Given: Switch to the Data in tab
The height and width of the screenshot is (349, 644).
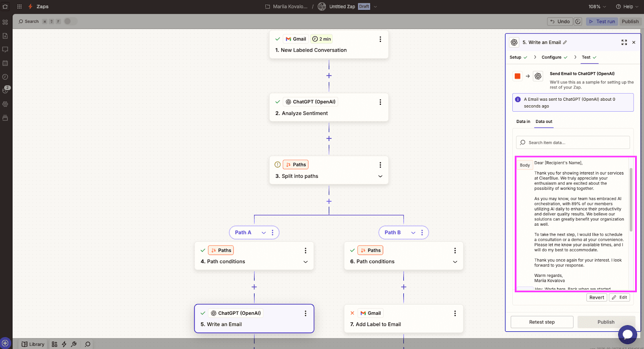Looking at the screenshot, I should click(x=523, y=121).
